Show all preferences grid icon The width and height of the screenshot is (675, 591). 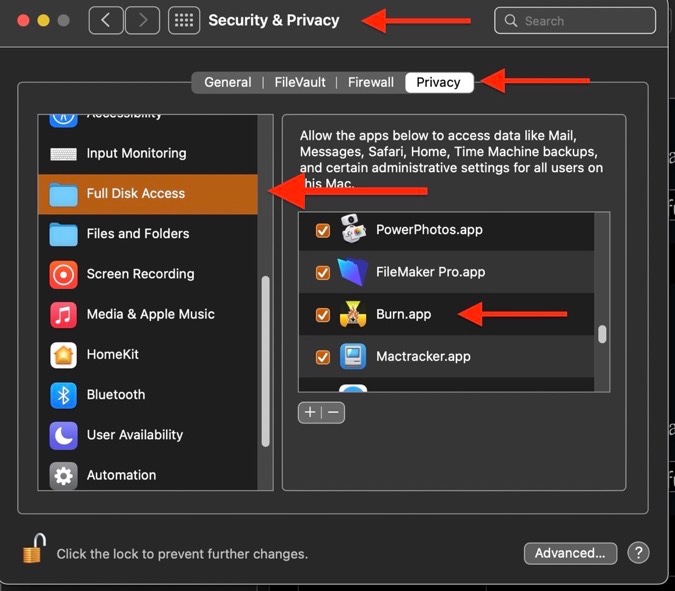point(184,20)
